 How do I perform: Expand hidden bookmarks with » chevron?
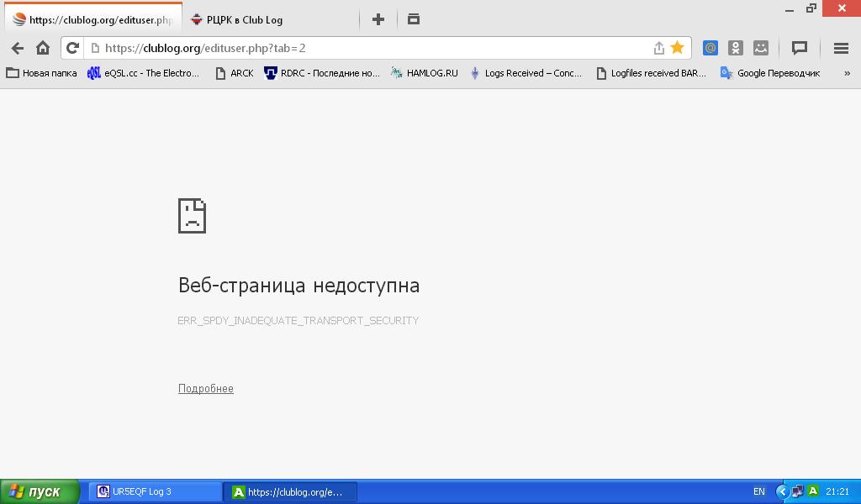[847, 73]
